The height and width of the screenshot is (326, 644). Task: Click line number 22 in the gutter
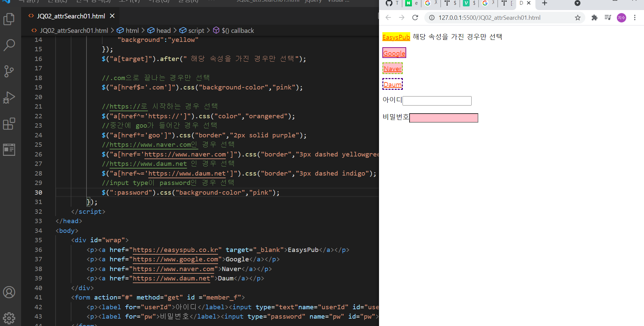pyautogui.click(x=39, y=116)
